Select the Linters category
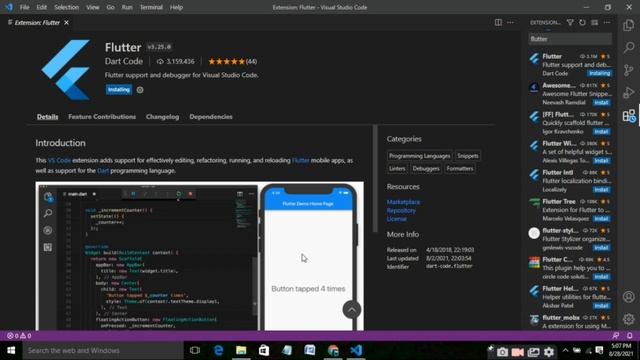 397,169
